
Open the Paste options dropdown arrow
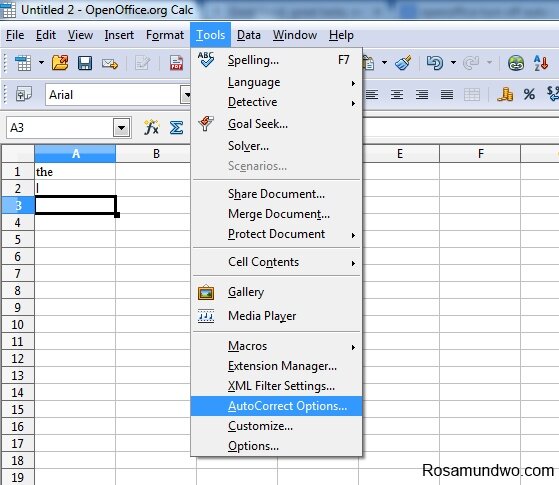[384, 63]
